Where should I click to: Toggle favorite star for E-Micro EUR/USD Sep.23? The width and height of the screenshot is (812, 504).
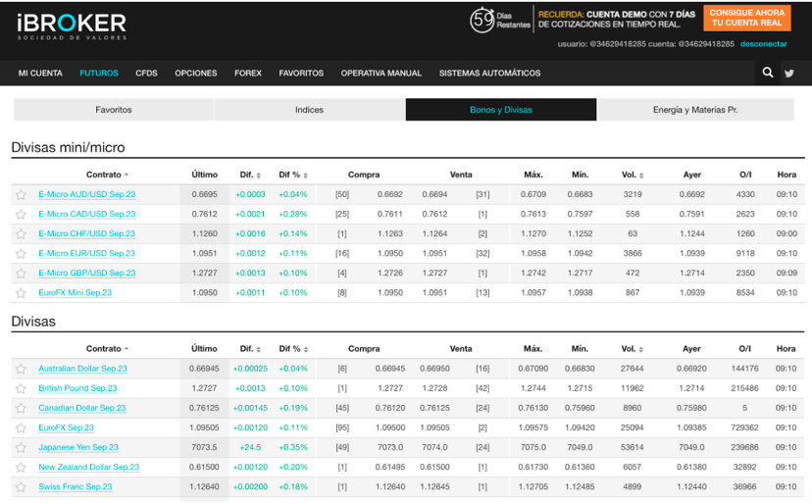click(21, 254)
